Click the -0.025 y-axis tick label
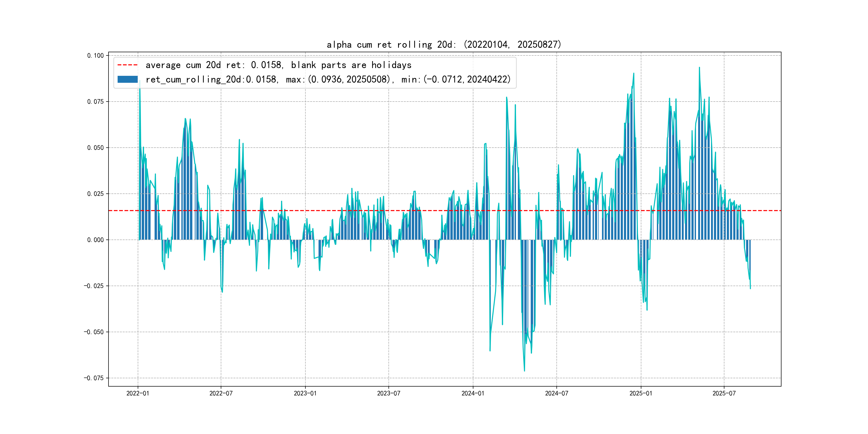The height and width of the screenshot is (434, 868). click(x=94, y=286)
